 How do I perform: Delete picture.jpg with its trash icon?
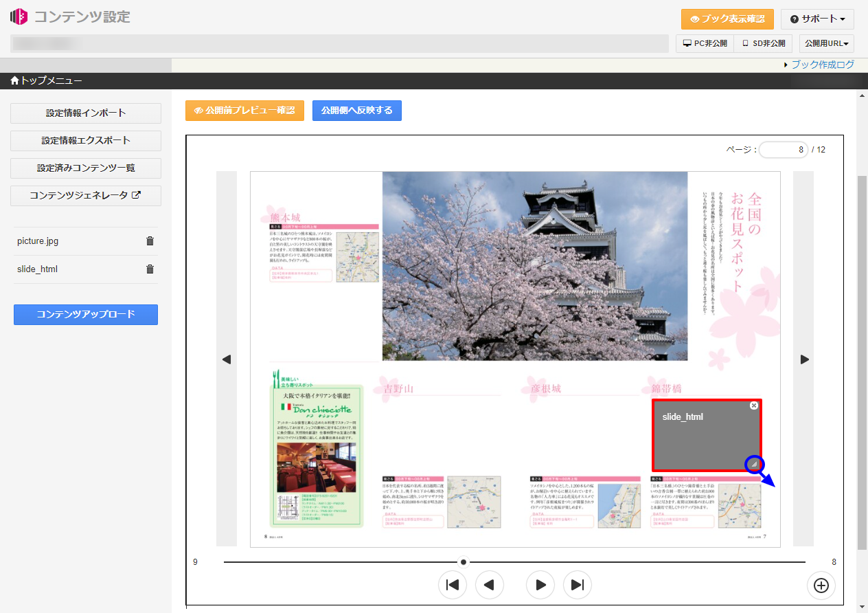[150, 241]
